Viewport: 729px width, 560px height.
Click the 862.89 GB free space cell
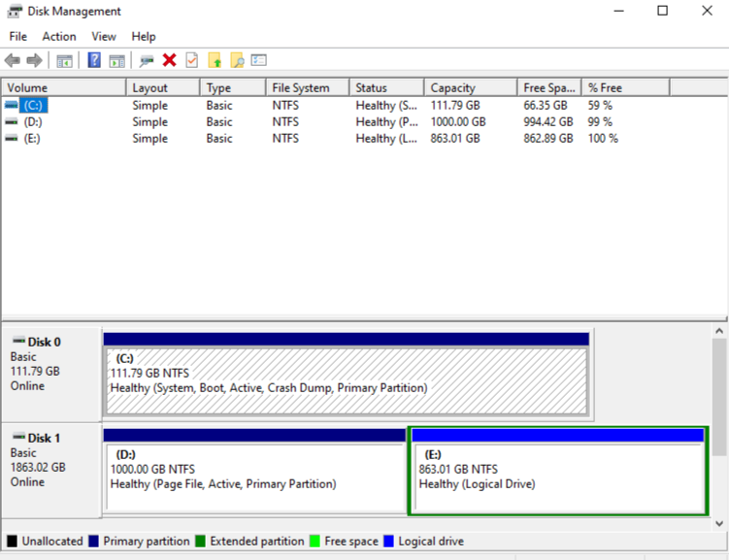pyautogui.click(x=547, y=139)
